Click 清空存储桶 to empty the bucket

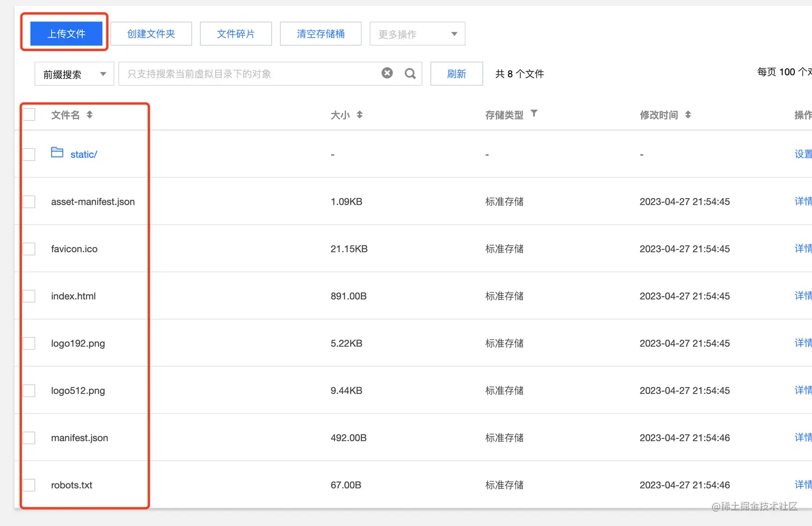[321, 34]
